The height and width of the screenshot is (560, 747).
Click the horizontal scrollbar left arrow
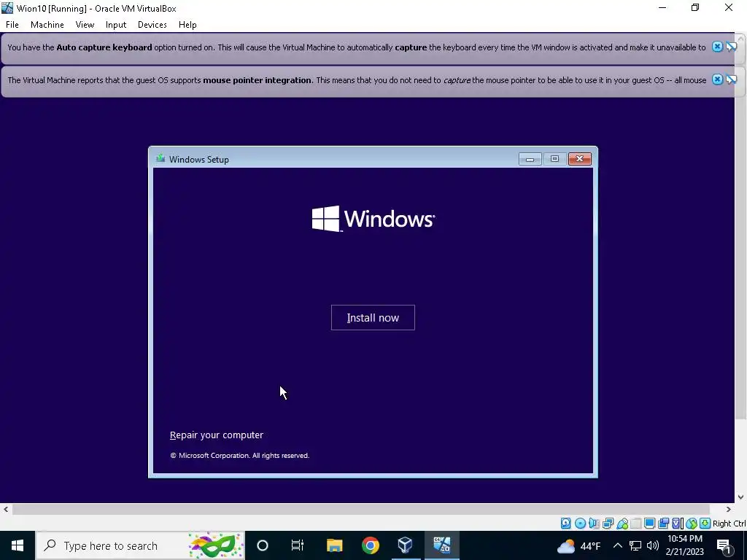click(6, 510)
